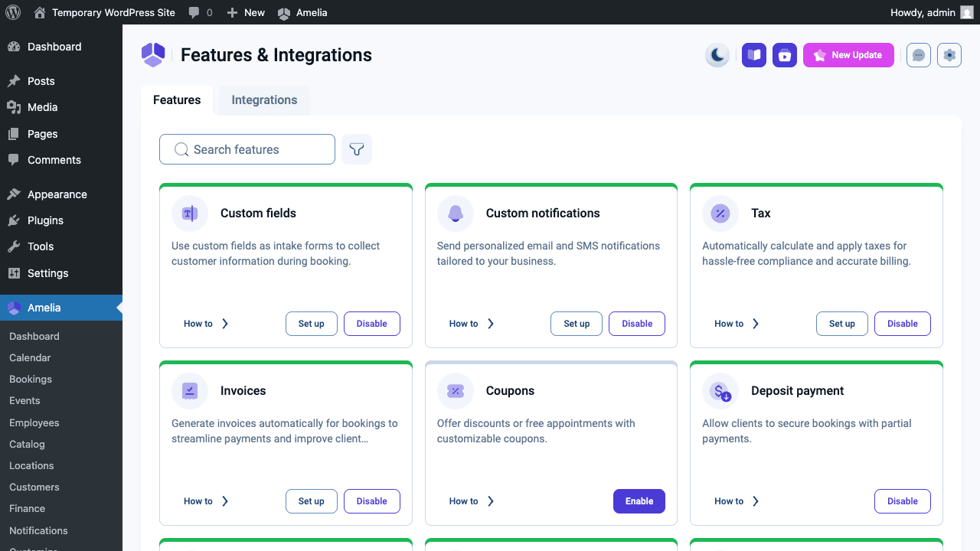Set up the Invoices feature
Image resolution: width=980 pixels, height=551 pixels.
pyautogui.click(x=311, y=501)
